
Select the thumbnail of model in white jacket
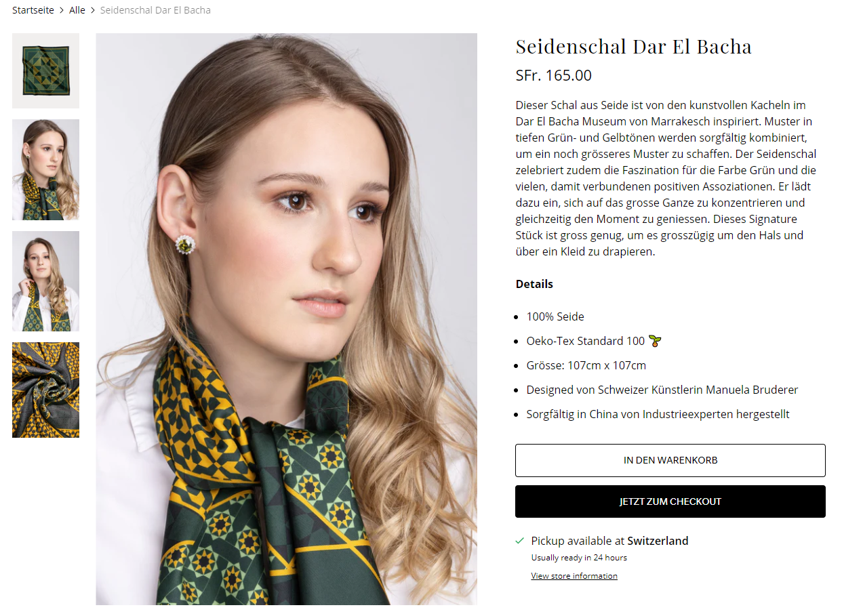click(x=45, y=281)
